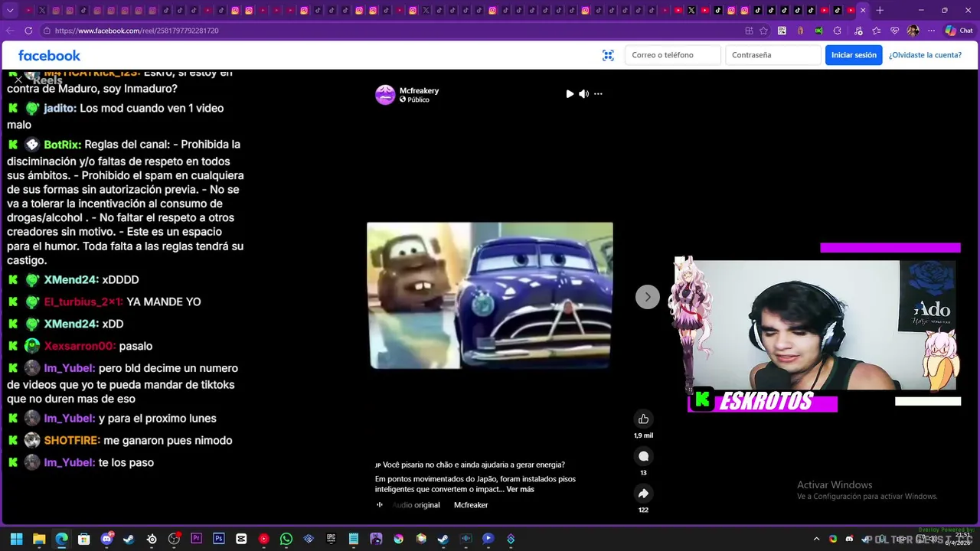The image size is (980, 551).
Task: Open YouTube Music on taskbar
Action: (264, 539)
